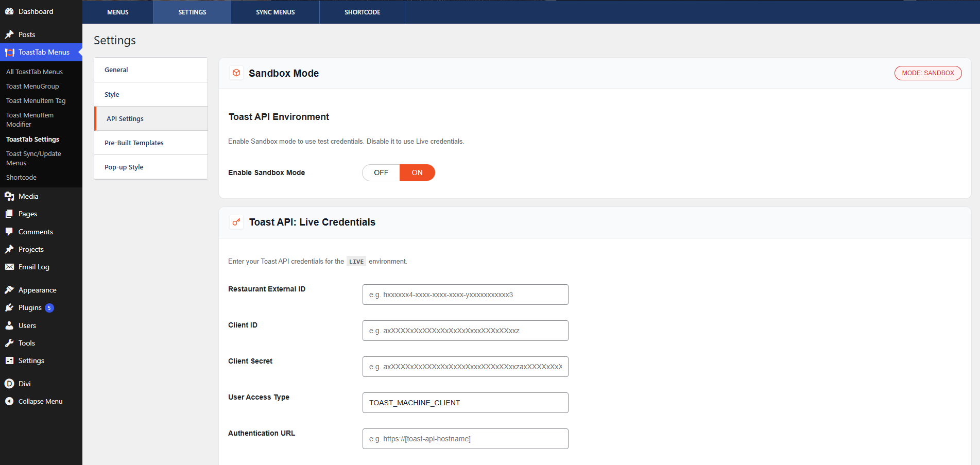Click the Live Credentials key icon
Image resolution: width=980 pixels, height=465 pixels.
pyautogui.click(x=236, y=222)
